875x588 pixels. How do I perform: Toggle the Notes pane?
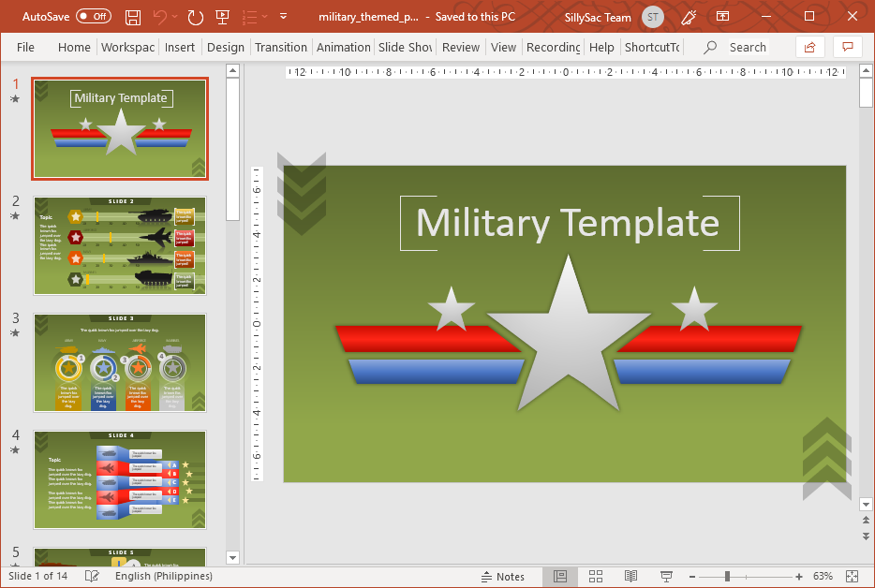pyautogui.click(x=503, y=576)
